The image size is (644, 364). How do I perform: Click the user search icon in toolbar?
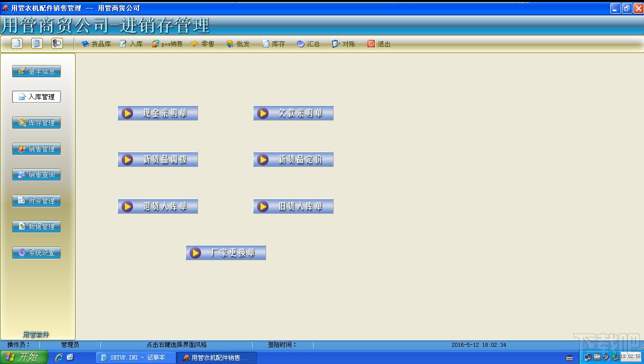tap(57, 43)
